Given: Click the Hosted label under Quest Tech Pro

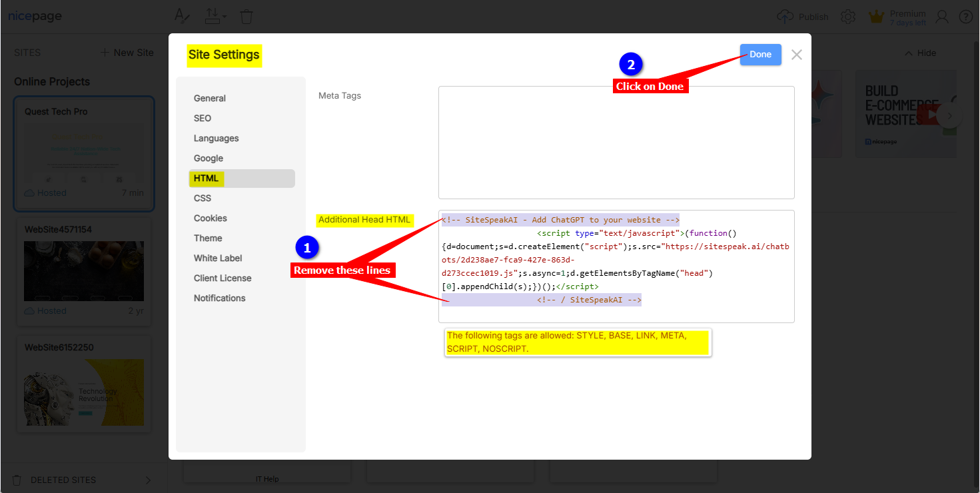Looking at the screenshot, I should (52, 193).
